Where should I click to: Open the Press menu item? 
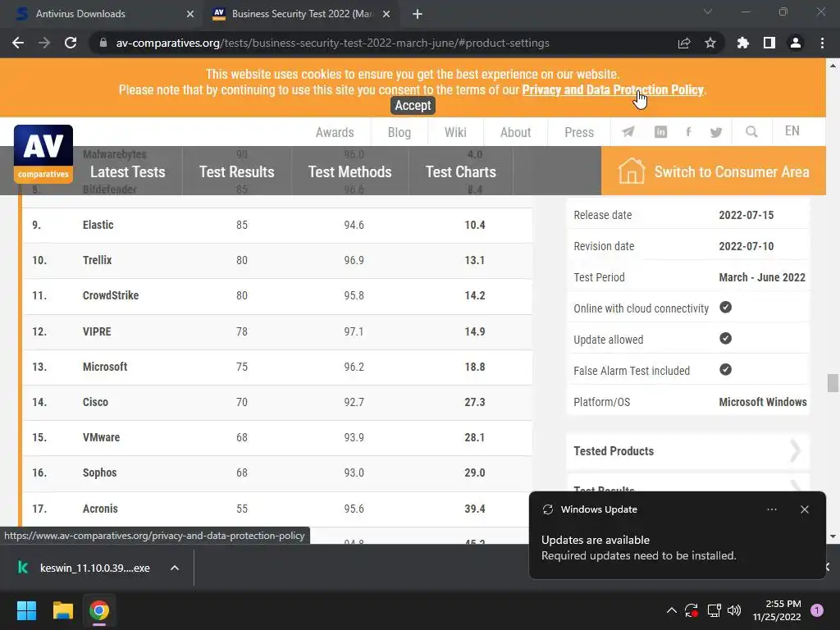pos(579,132)
